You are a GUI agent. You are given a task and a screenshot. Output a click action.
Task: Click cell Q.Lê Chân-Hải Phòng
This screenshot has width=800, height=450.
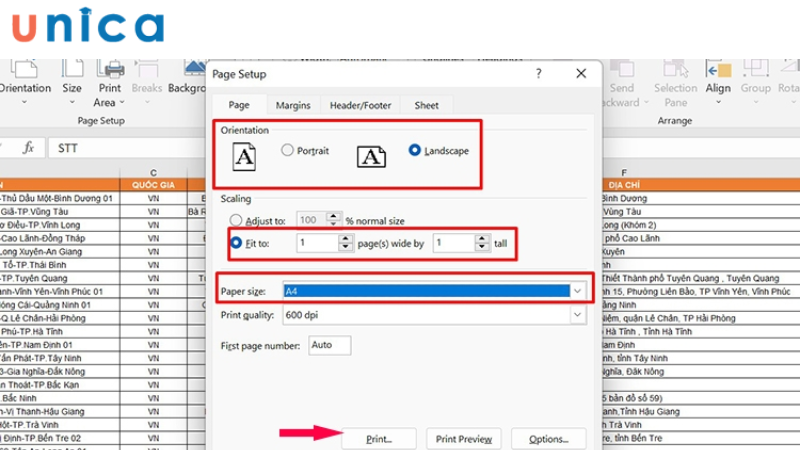click(x=60, y=318)
